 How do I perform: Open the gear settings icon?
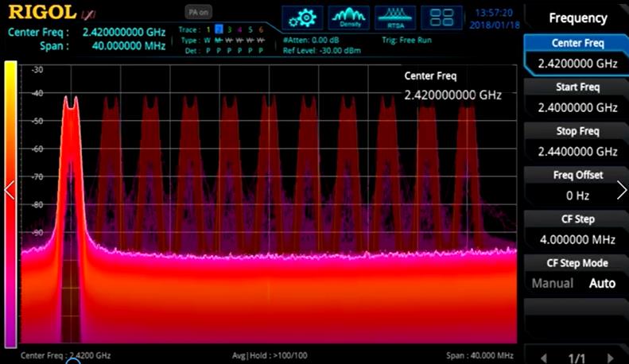(302, 17)
